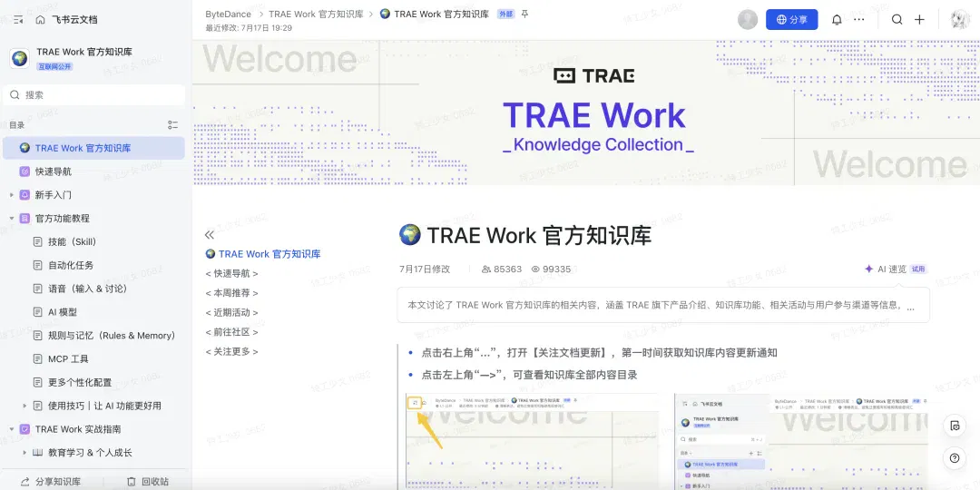
Task: Open the help question mark button
Action: point(955,458)
